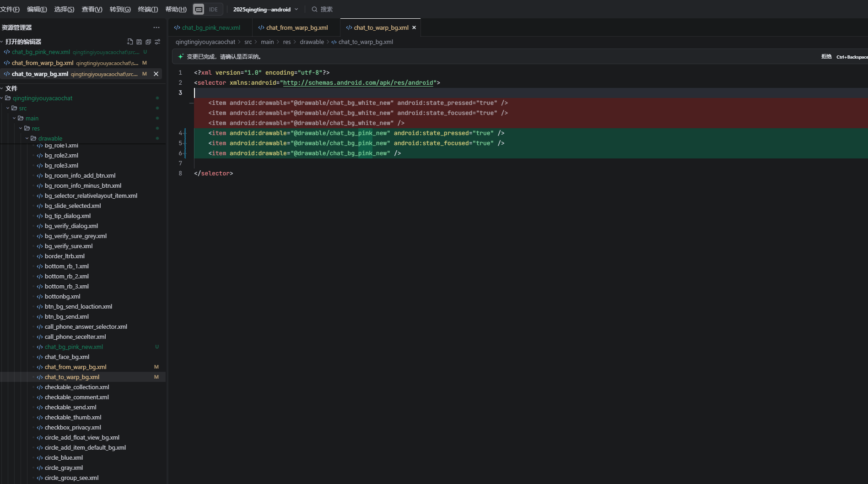Open chat_bg_pink_new.xml in the file tree
Viewport: 868px width, 484px height.
74,347
